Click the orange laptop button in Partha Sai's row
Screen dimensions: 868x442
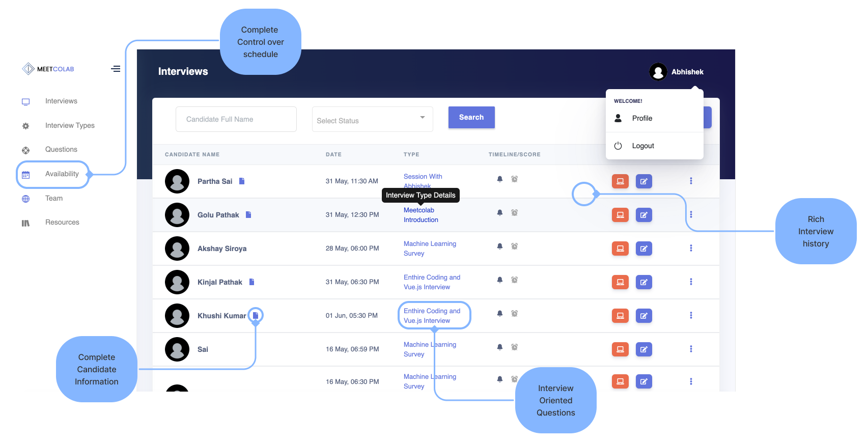620,181
